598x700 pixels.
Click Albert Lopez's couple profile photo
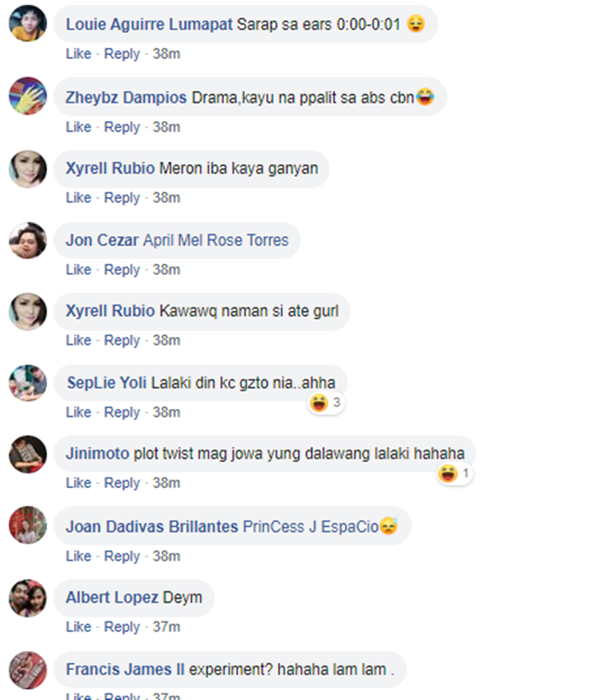coord(28,598)
